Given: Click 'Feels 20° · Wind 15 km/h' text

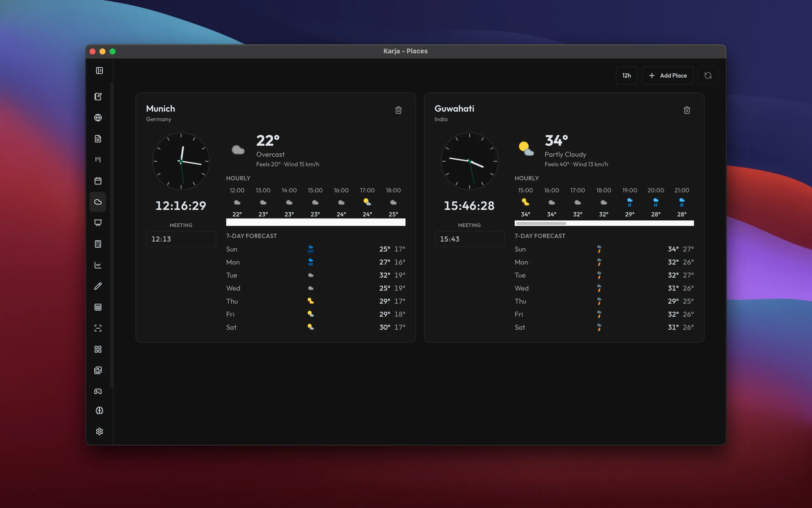Looking at the screenshot, I should click(288, 164).
